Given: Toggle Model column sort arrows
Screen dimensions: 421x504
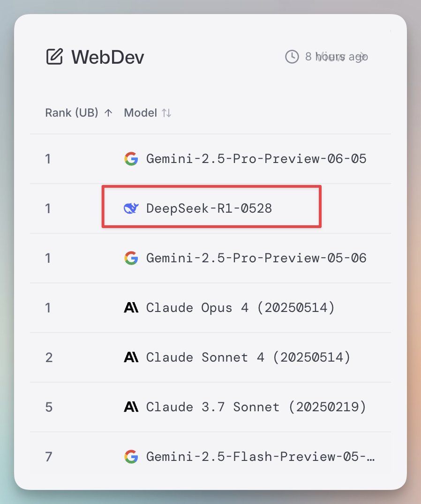Looking at the screenshot, I should [x=166, y=113].
